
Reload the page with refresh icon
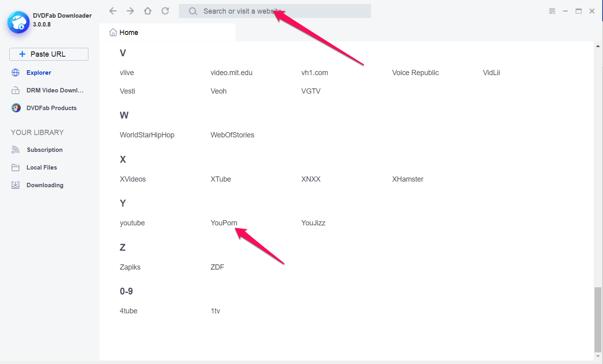point(165,11)
